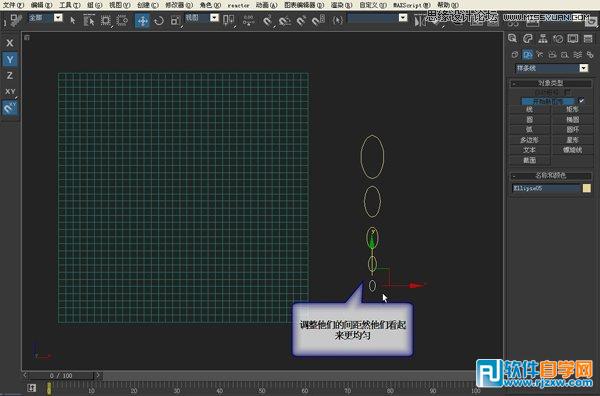Click the Select by Name tool
The height and width of the screenshot is (396, 600).
coord(89,20)
